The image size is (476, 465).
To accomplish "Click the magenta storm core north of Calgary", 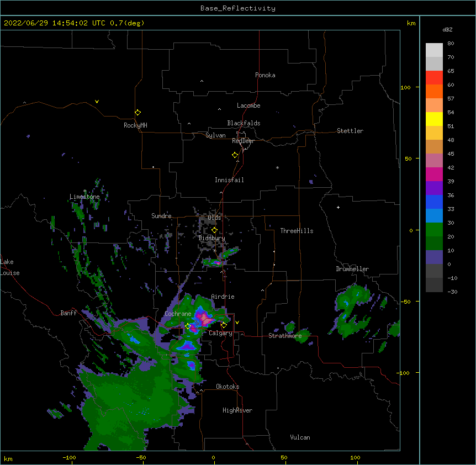I will pos(205,319).
